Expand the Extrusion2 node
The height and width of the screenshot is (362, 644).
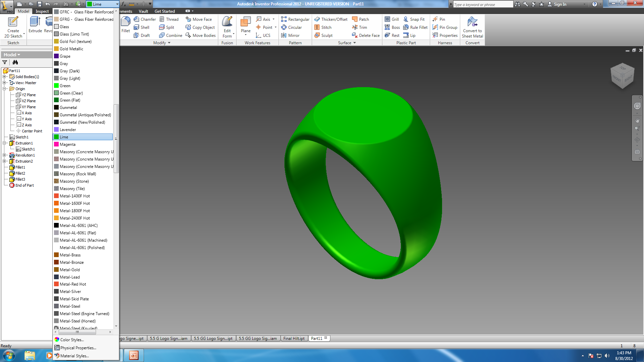(x=4, y=161)
